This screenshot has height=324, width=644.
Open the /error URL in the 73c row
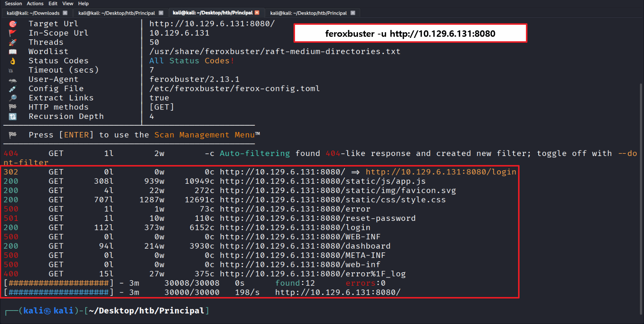(295, 209)
